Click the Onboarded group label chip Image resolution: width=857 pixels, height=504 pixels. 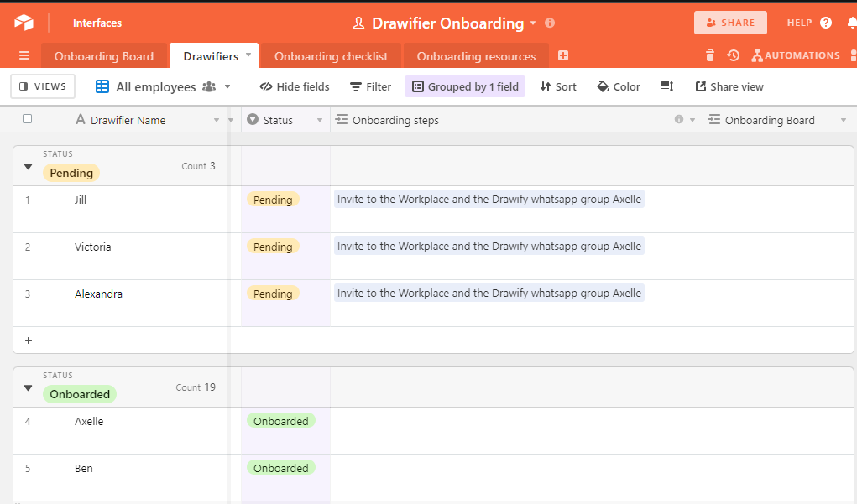[80, 394]
